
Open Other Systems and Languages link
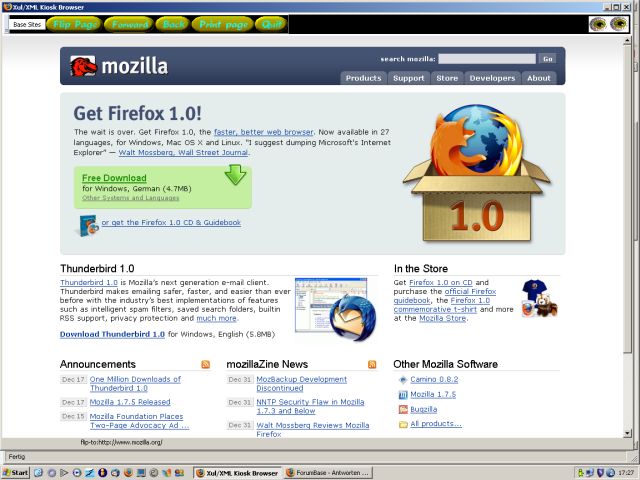click(x=131, y=198)
